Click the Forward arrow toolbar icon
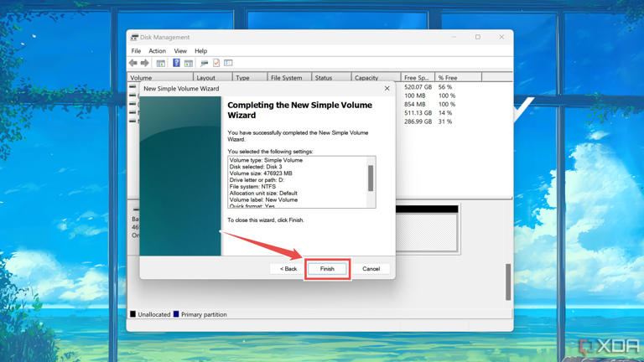Image resolution: width=644 pixels, height=362 pixels. click(x=144, y=63)
